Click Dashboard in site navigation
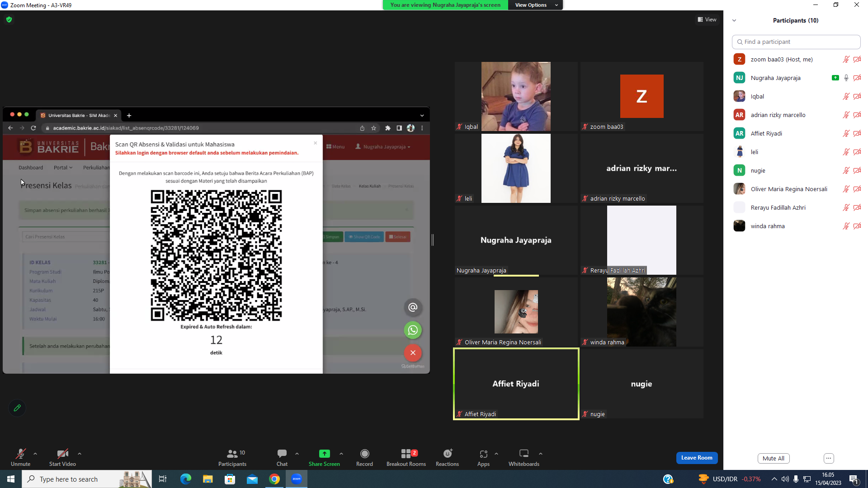The height and width of the screenshot is (488, 868). (x=31, y=168)
